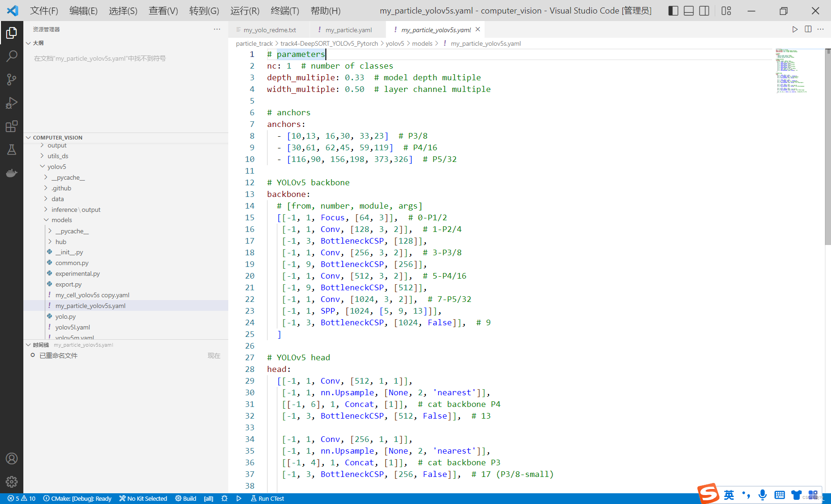Collapse the yolov5 folder
831x504 pixels.
[42, 167]
